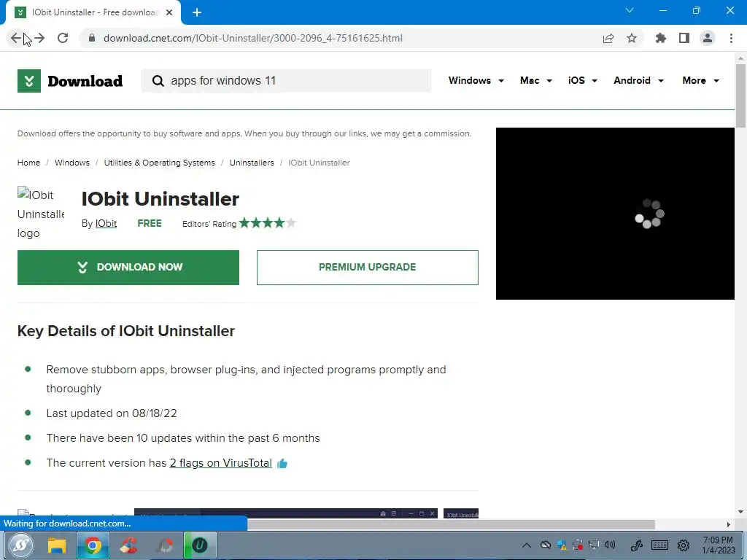Open the IObit developer link
747x560 pixels.
[106, 223]
